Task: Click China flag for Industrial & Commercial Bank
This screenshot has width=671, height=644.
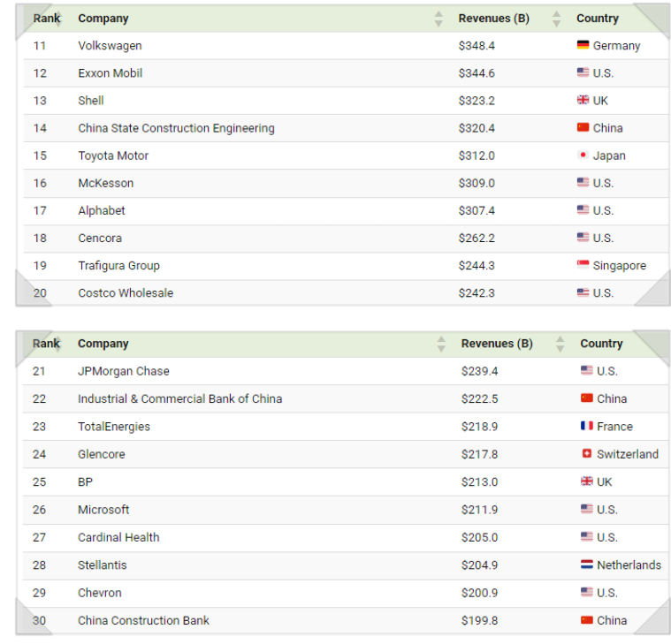Action: (x=587, y=398)
